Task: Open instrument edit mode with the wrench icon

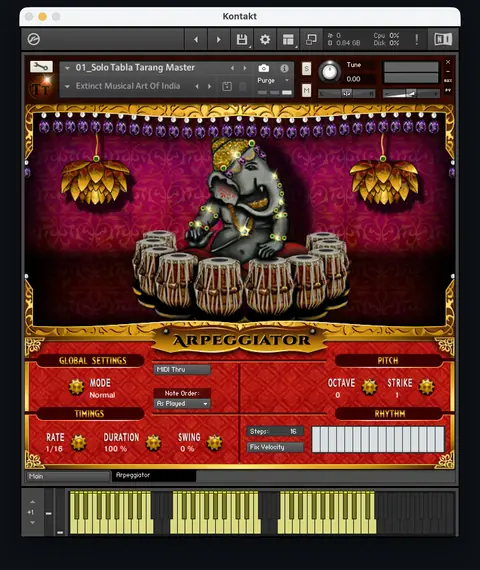Action: pyautogui.click(x=41, y=67)
